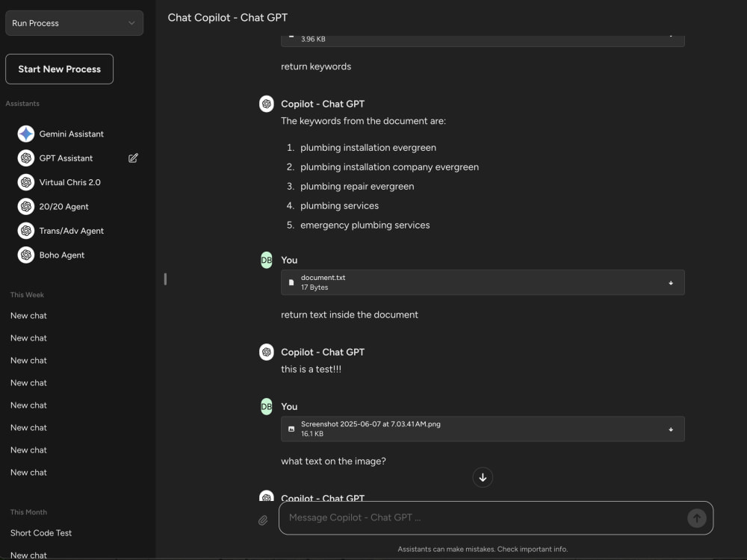Click the Copilot avatar beside keywords reply

[x=267, y=104]
